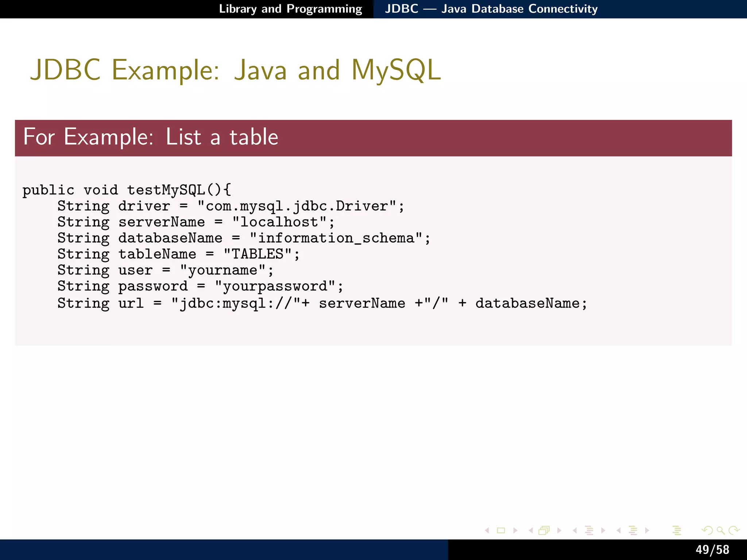The width and height of the screenshot is (747, 560).
Task: Click the String user "yourname" line
Action: pos(165,270)
